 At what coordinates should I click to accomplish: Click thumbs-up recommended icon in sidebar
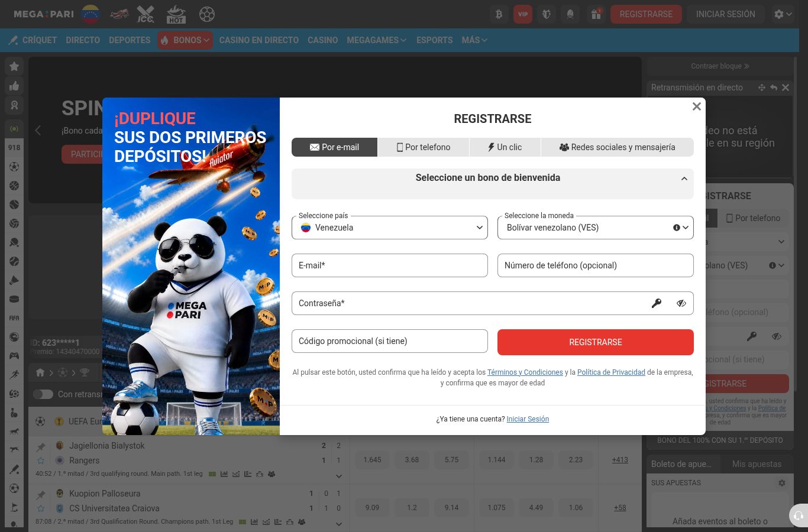14,86
